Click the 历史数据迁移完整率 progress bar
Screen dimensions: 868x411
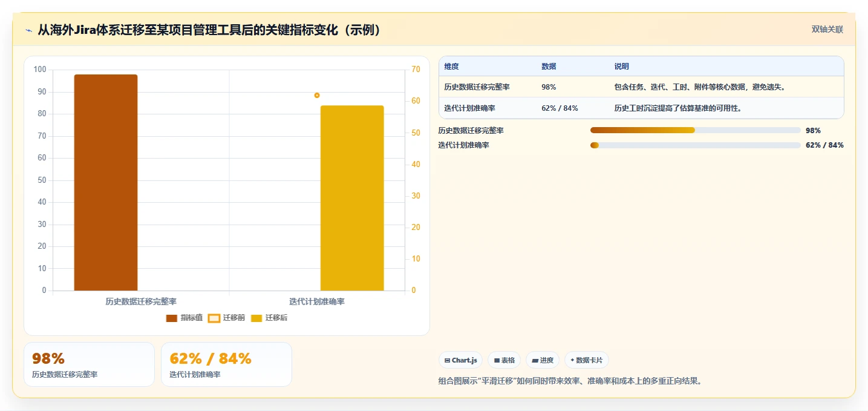click(695, 130)
